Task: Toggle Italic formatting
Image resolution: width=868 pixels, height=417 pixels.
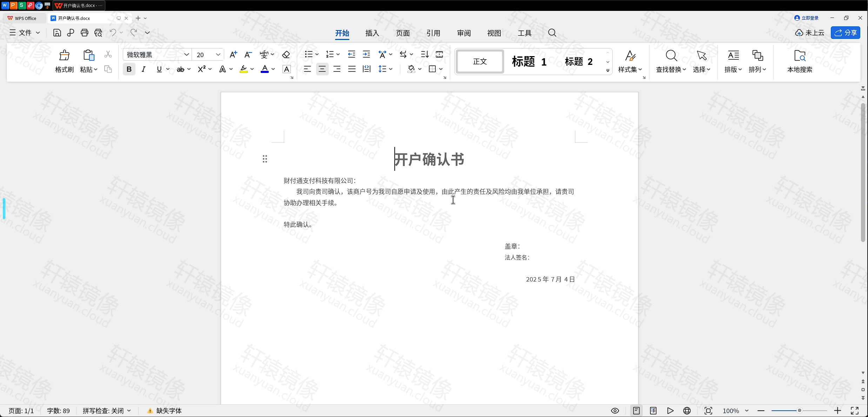Action: [x=143, y=69]
